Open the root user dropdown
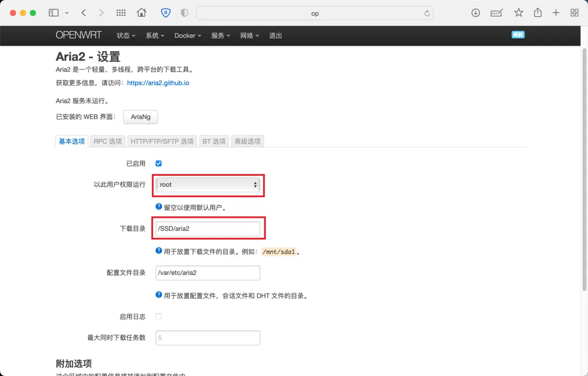The width and height of the screenshot is (588, 376). (208, 185)
